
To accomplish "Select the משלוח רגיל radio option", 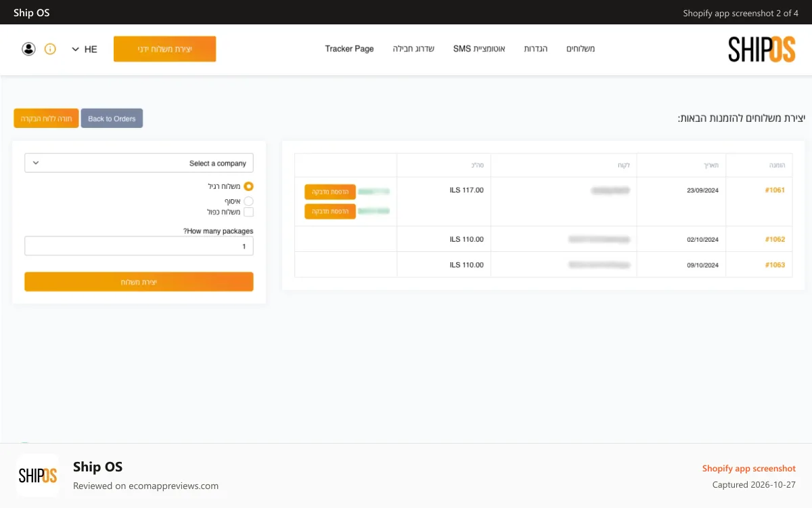I will click(248, 186).
